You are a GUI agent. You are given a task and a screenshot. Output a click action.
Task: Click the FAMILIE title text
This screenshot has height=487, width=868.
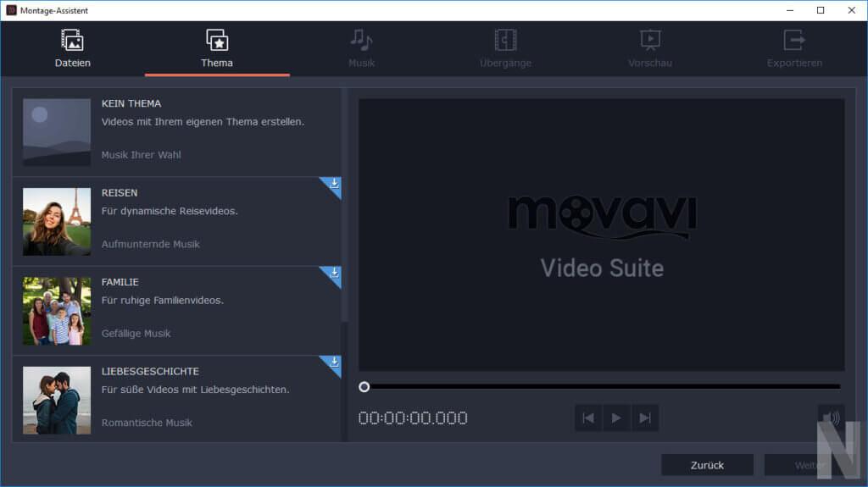coord(120,282)
